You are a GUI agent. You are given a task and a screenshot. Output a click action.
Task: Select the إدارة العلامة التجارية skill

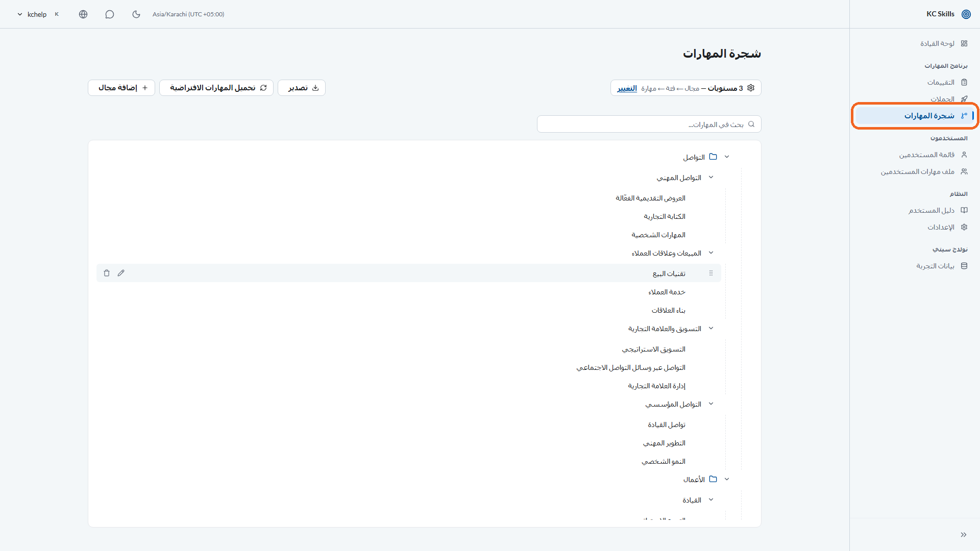(656, 386)
